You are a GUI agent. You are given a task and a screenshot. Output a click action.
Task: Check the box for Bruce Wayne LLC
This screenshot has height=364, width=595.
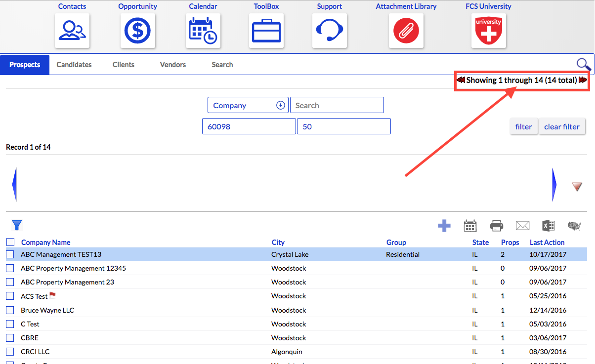[10, 310]
